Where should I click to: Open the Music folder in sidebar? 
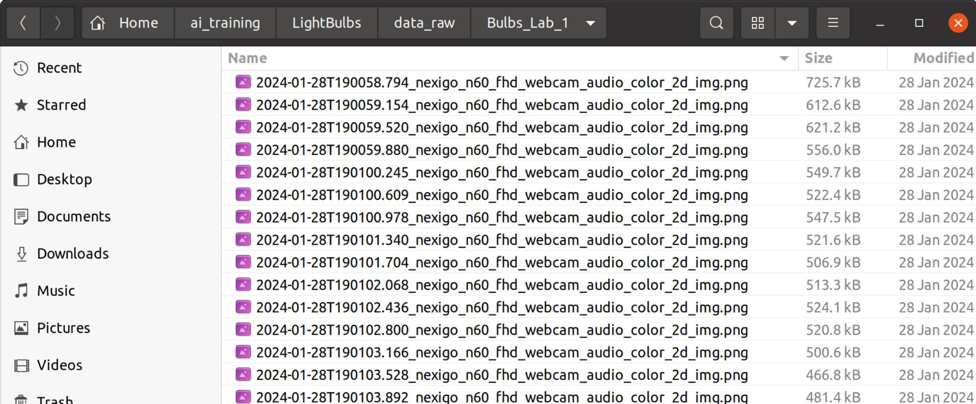(56, 291)
